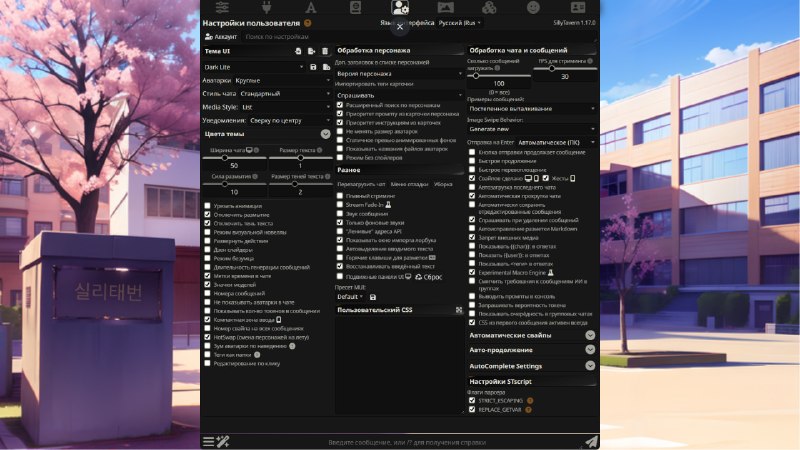Enable Режим визуальной новеллы checkbox

(x=207, y=232)
